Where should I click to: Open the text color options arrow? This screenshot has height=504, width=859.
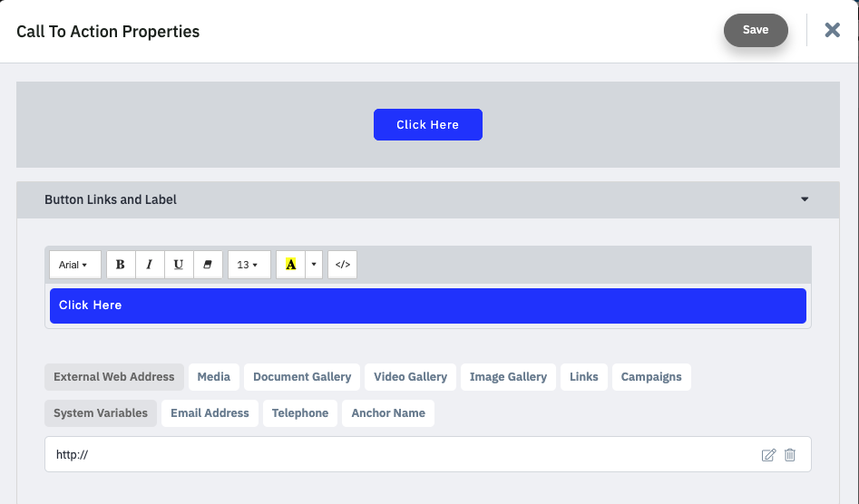(314, 265)
